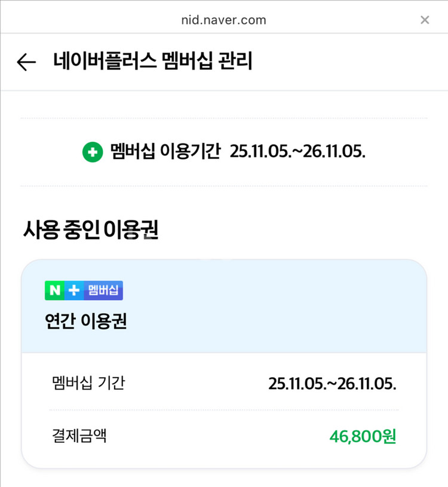Select the X icon in top bar

[x=424, y=20]
